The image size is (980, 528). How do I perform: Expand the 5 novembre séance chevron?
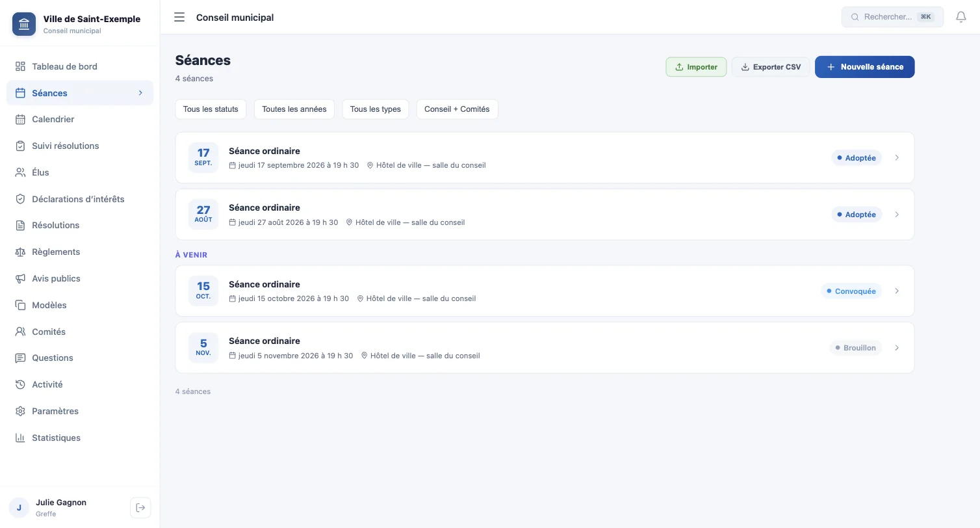(x=897, y=348)
